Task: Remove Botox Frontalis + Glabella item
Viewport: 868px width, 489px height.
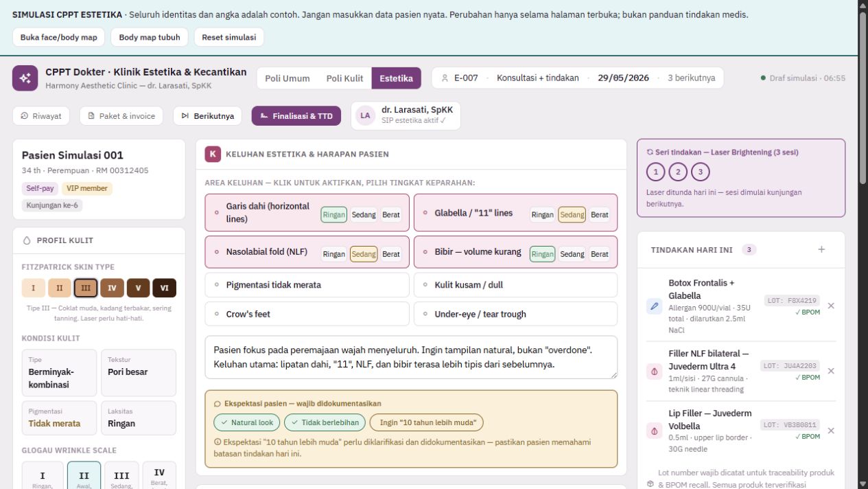Action: point(831,306)
